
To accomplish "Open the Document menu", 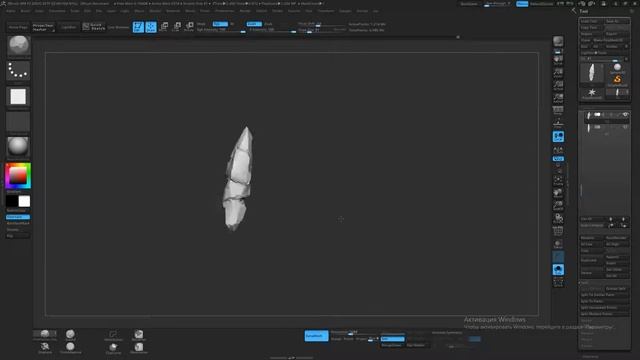I will coord(57,11).
